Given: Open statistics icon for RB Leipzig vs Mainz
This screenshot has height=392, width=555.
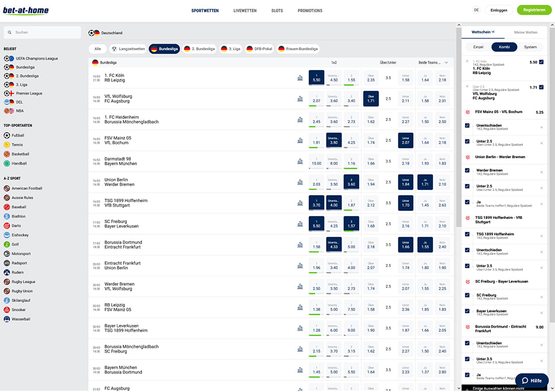Looking at the screenshot, I should (300, 307).
